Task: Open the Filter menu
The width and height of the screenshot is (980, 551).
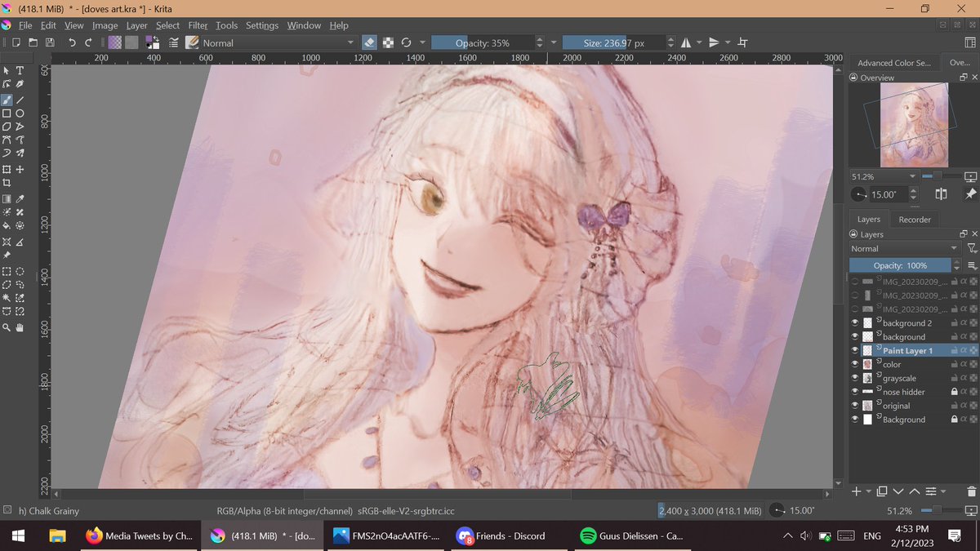Action: pyautogui.click(x=198, y=25)
